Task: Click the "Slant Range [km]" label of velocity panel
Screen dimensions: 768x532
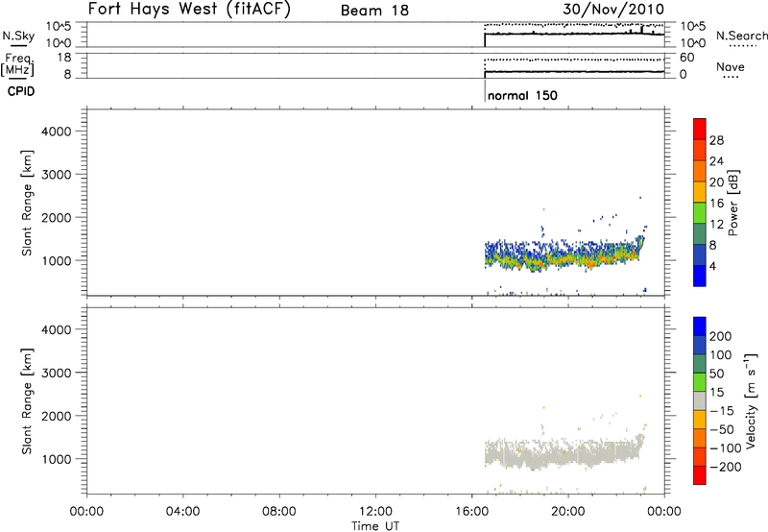Action: coord(27,401)
